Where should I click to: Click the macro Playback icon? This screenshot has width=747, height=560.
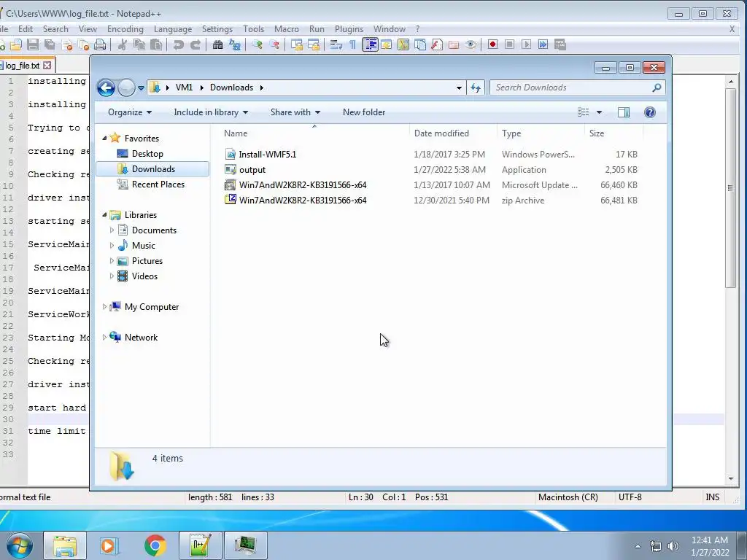(x=526, y=44)
